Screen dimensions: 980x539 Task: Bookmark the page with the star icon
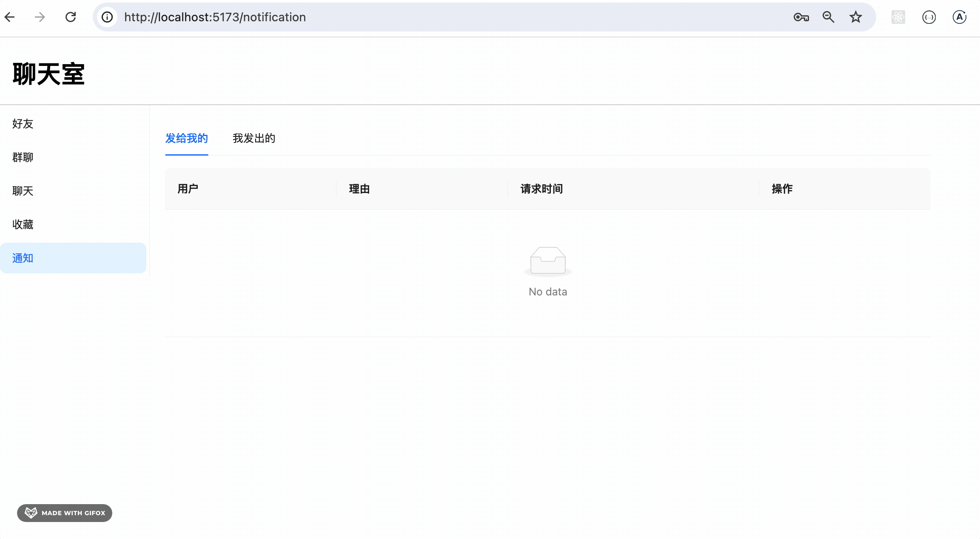(x=855, y=17)
